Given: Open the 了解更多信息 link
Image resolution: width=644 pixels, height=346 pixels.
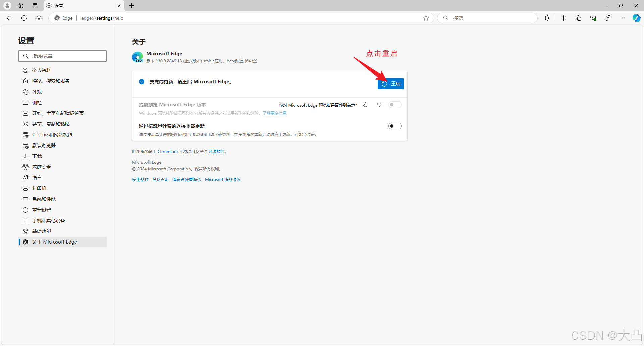Looking at the screenshot, I should pyautogui.click(x=275, y=113).
